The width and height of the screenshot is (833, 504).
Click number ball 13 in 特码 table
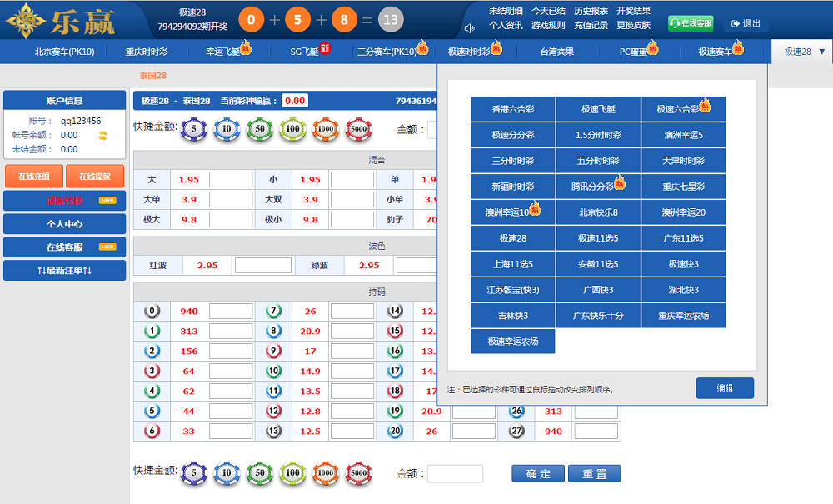(x=273, y=431)
